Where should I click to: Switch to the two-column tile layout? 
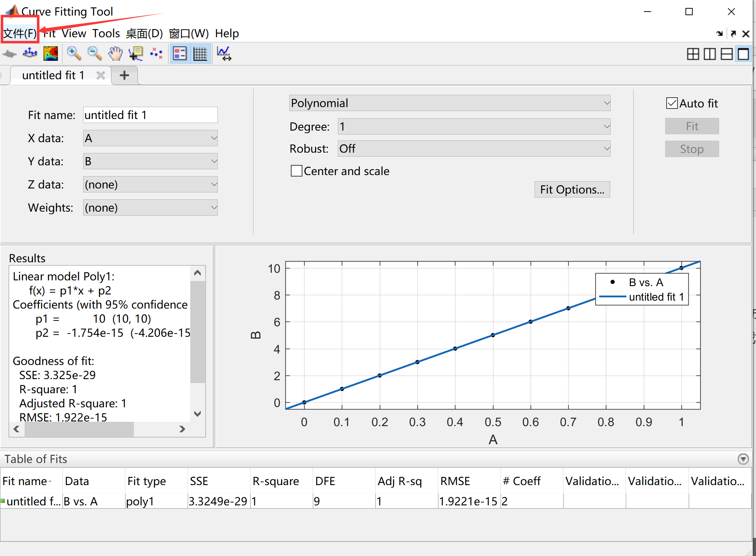[710, 54]
